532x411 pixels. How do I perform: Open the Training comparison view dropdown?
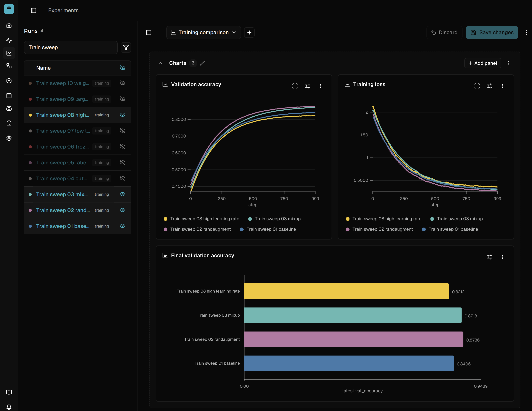pos(203,32)
